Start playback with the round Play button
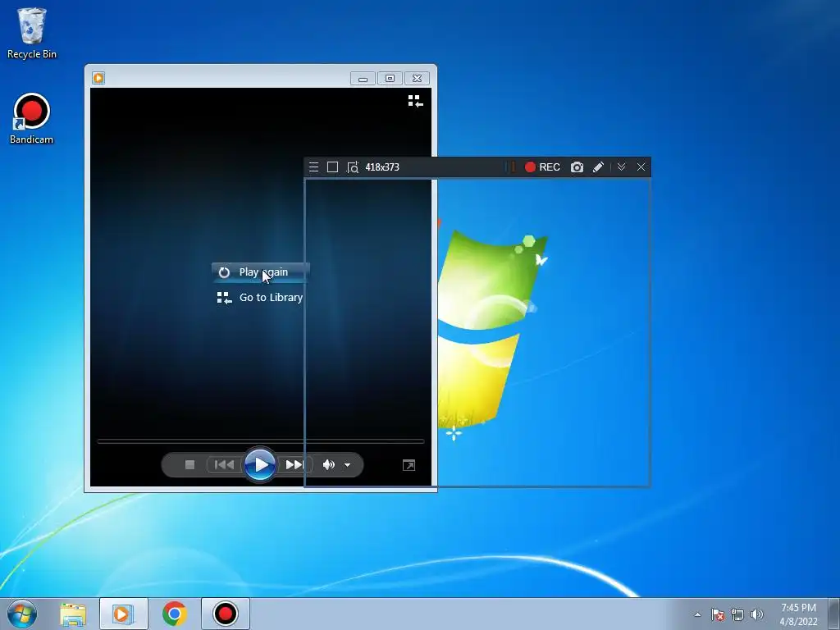 point(260,464)
